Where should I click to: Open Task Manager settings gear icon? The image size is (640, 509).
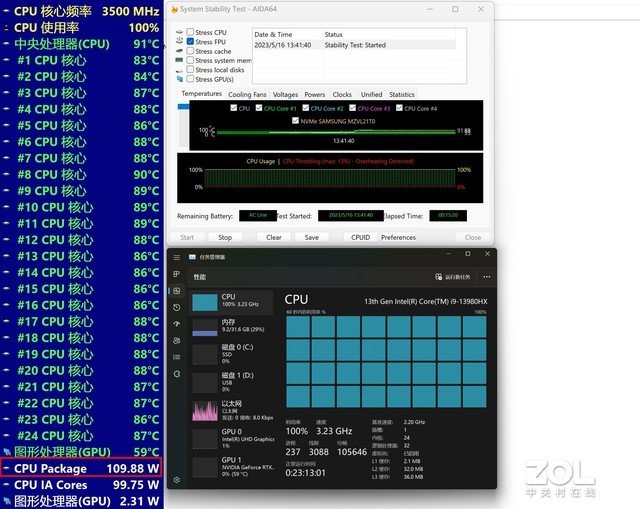(x=177, y=480)
